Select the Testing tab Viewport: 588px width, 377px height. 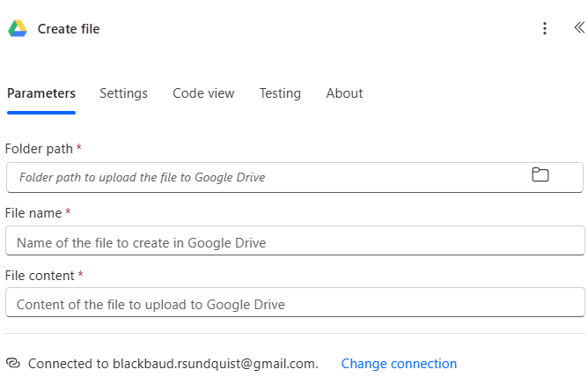pos(280,93)
